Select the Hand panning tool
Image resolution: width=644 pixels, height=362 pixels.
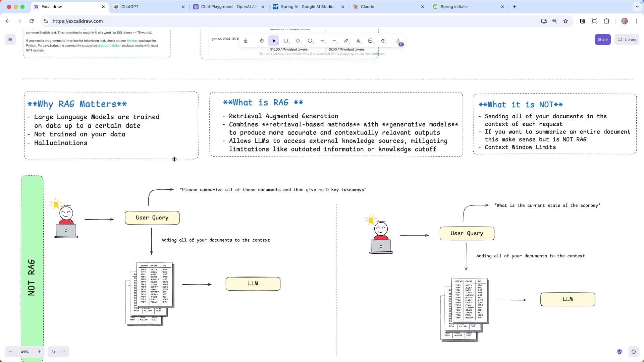coord(262,41)
